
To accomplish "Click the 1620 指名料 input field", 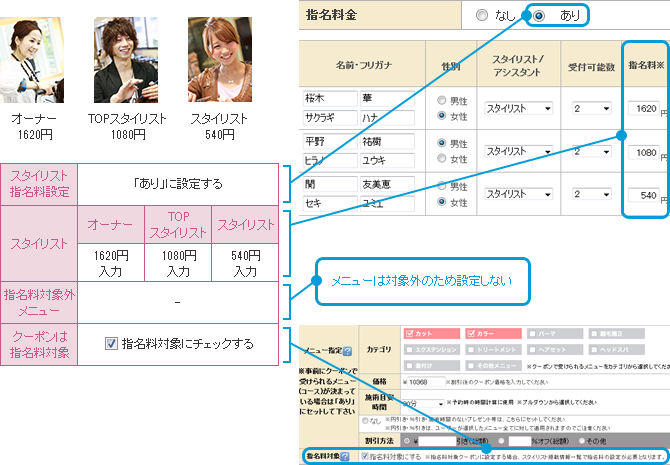I will click(643, 108).
